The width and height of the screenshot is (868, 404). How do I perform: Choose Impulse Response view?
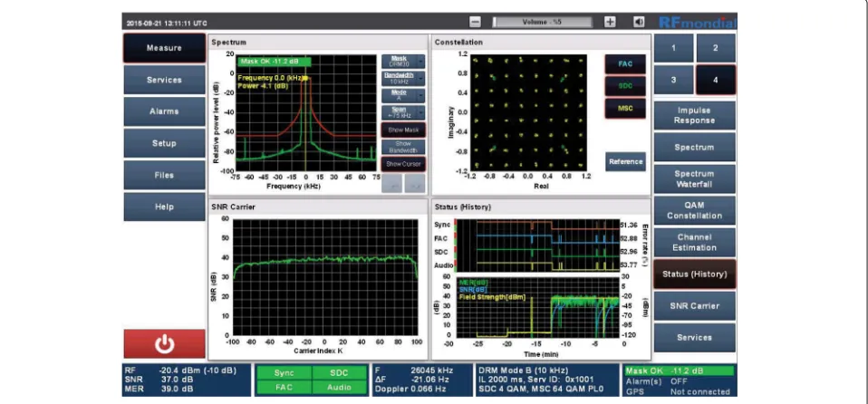[x=695, y=115]
